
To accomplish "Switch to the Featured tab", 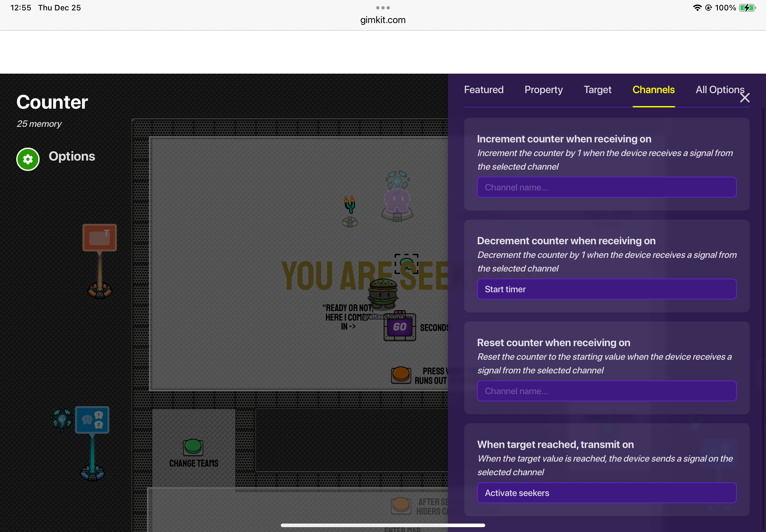I will point(483,90).
